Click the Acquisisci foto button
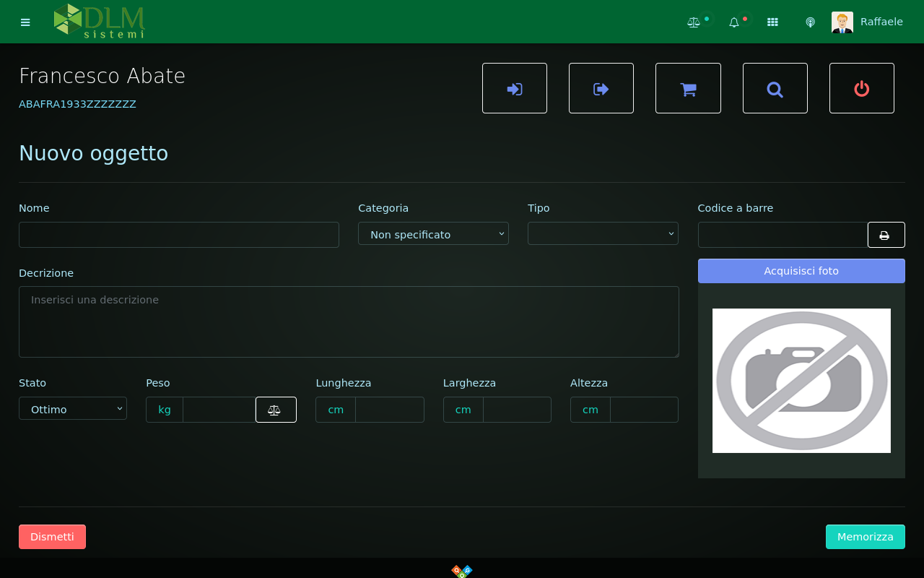This screenshot has width=924, height=578. [801, 271]
